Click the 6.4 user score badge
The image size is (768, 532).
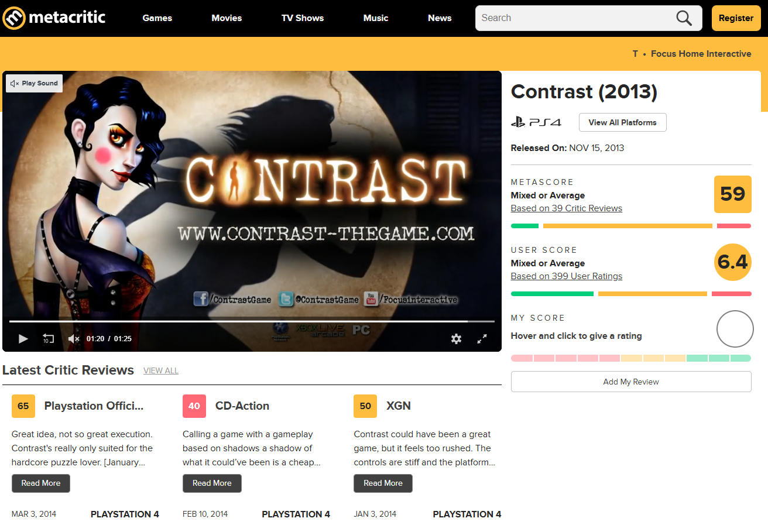point(732,262)
